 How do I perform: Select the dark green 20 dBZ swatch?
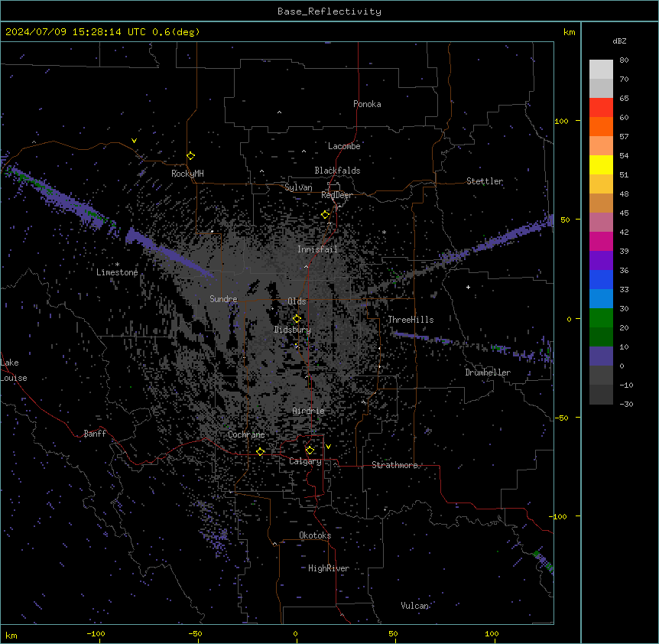601,337
